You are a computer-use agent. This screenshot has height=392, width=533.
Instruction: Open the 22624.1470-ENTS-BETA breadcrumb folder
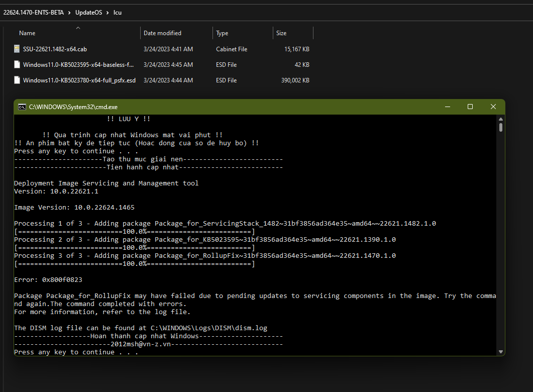[x=33, y=13]
